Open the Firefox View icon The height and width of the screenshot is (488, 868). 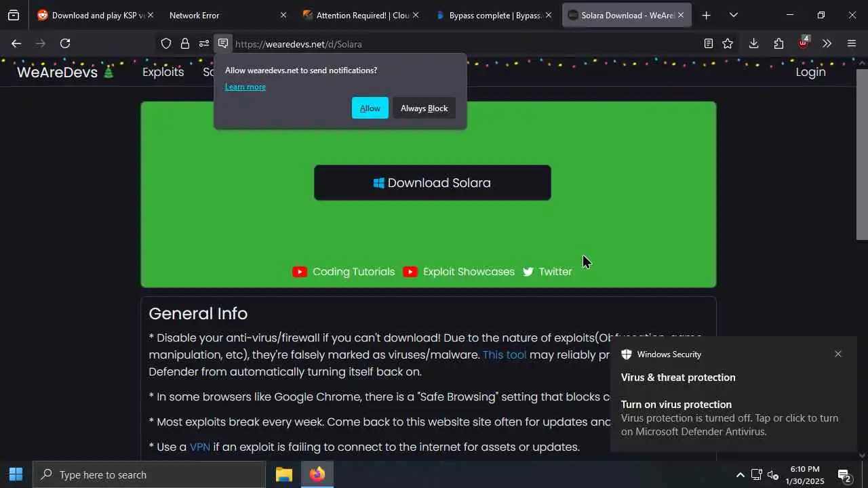click(x=14, y=15)
